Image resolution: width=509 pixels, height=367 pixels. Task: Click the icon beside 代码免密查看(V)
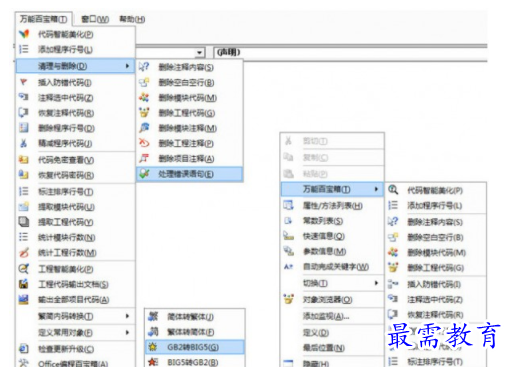tap(23, 160)
